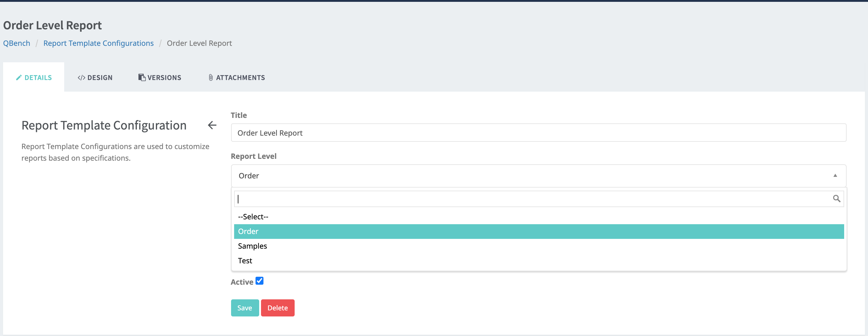
Task: Click the pencil icon on Details tab
Action: click(x=19, y=78)
